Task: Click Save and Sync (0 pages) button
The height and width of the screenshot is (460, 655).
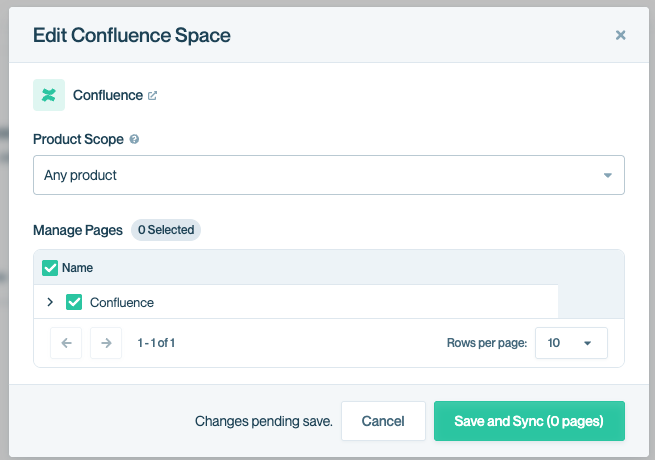Action: (x=529, y=421)
